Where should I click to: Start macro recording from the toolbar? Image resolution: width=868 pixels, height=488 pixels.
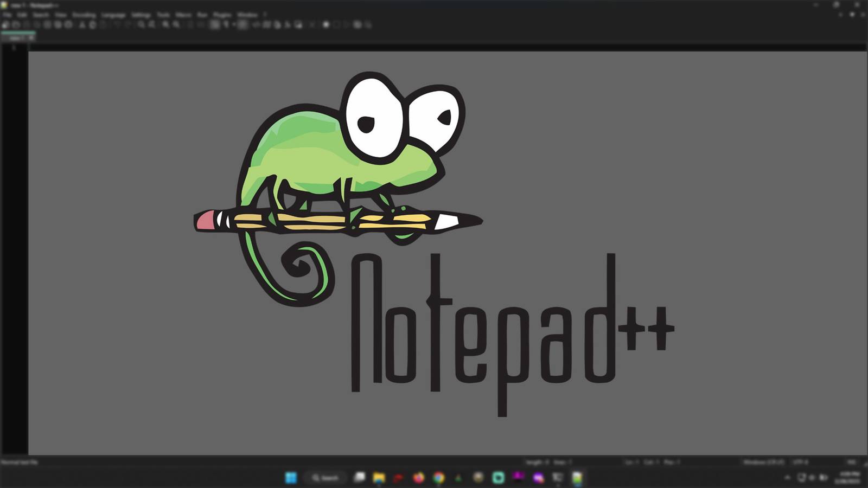[x=325, y=24]
